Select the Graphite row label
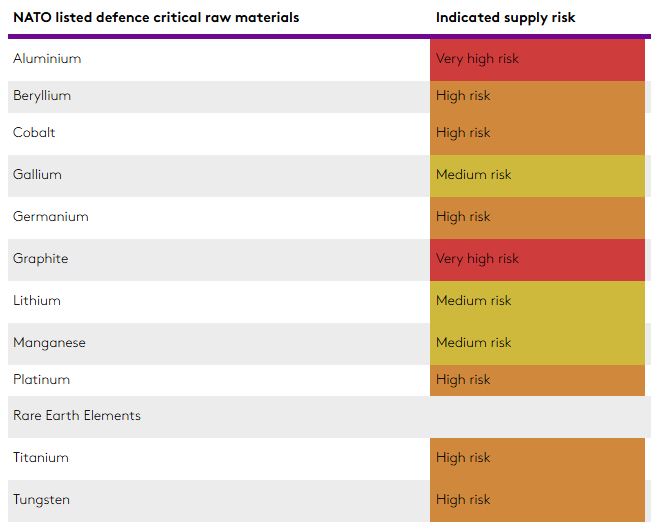The image size is (651, 529). [x=41, y=259]
